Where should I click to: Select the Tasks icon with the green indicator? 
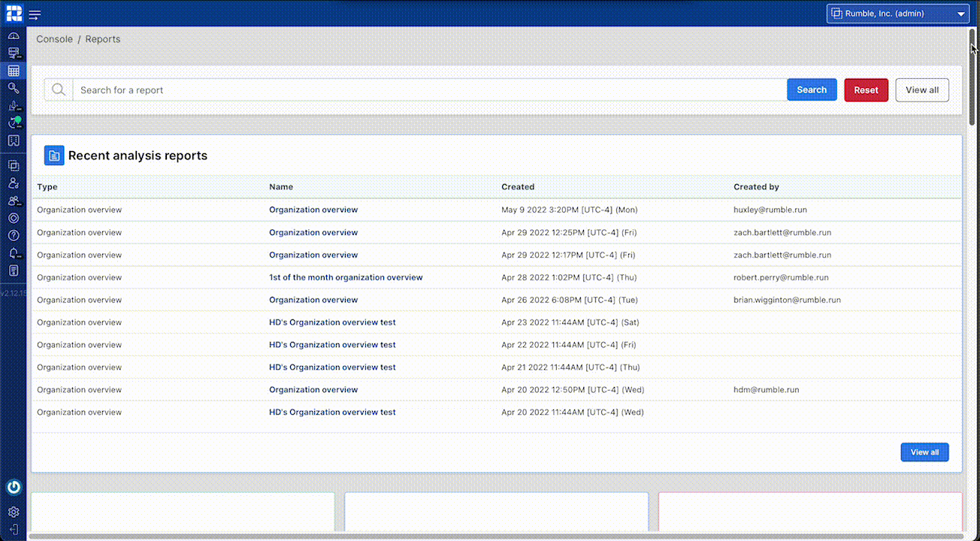point(14,122)
